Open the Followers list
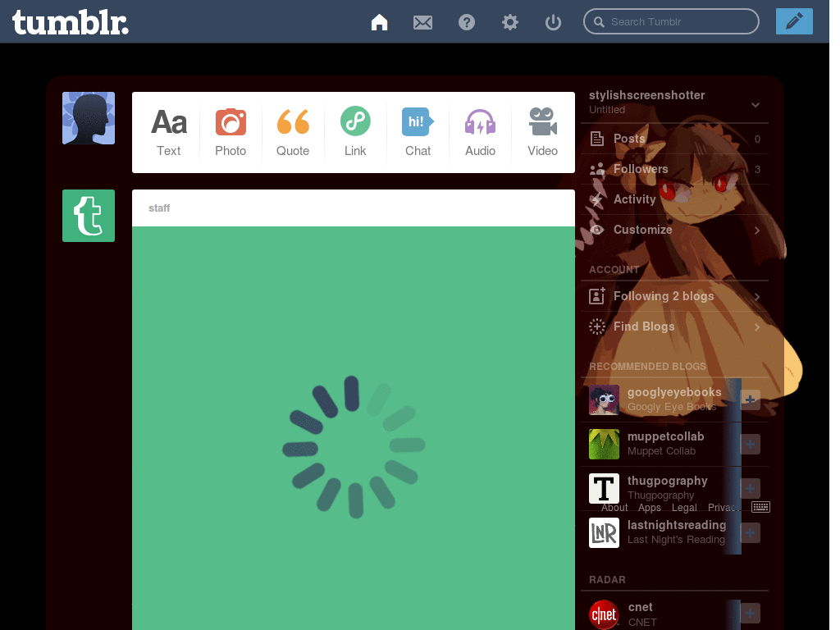This screenshot has height=630, width=840. (x=674, y=169)
